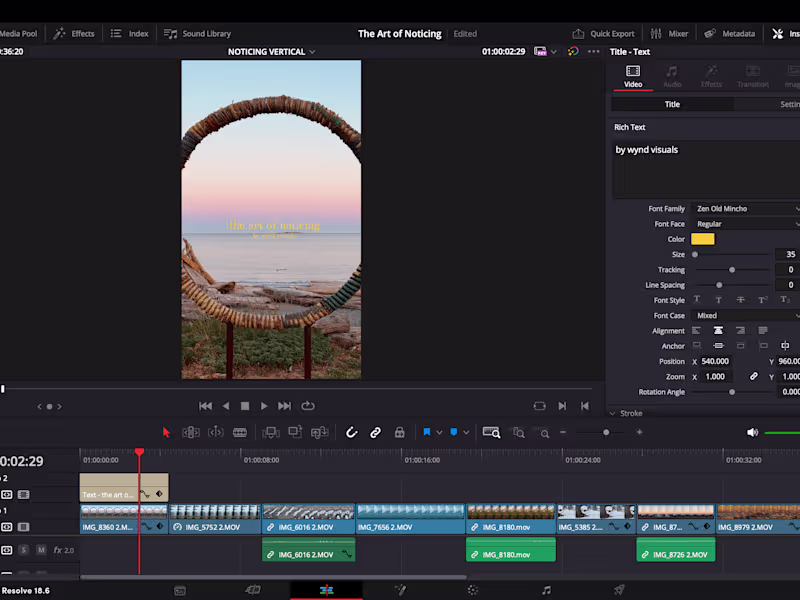Screen dimensions: 800x600
Task: Go to last frame button
Action: pyautogui.click(x=284, y=406)
